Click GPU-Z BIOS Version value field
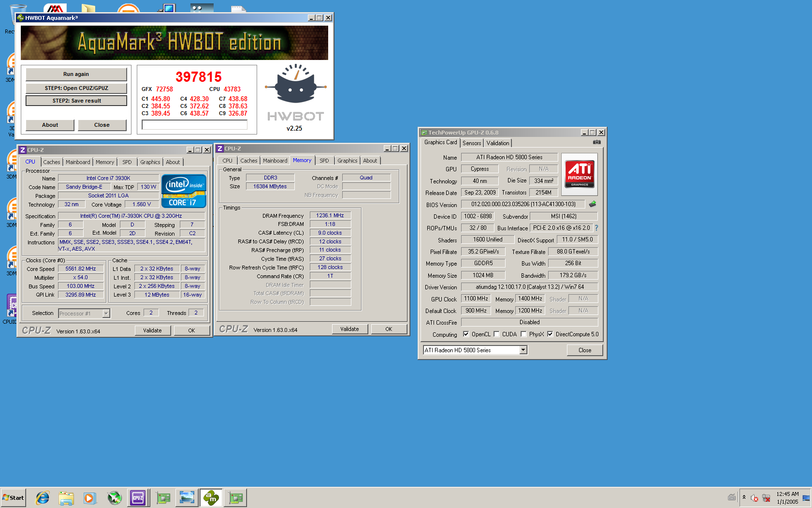Viewport: 812px width, 508px height. 523,204
